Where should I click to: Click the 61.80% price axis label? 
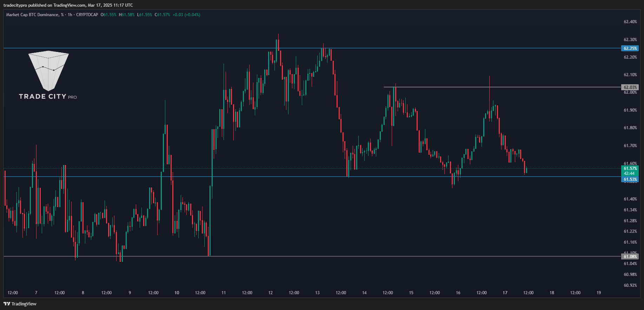630,128
